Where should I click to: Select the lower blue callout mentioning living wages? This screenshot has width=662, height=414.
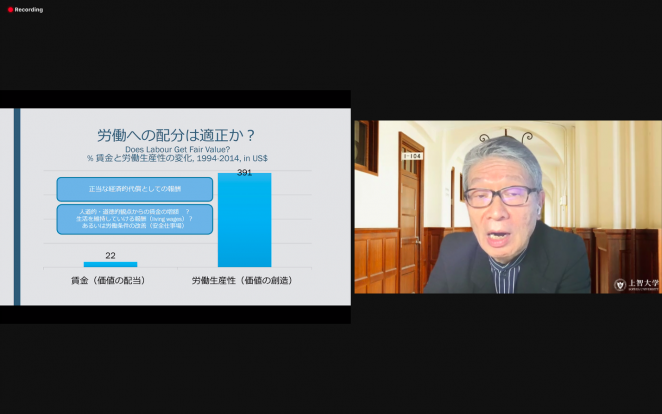click(x=134, y=219)
